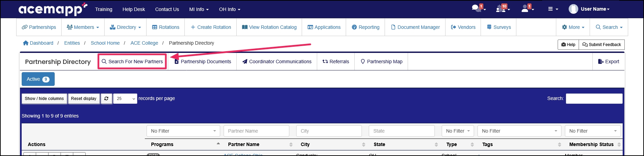Open Coordinator Communications tab

(x=277, y=62)
